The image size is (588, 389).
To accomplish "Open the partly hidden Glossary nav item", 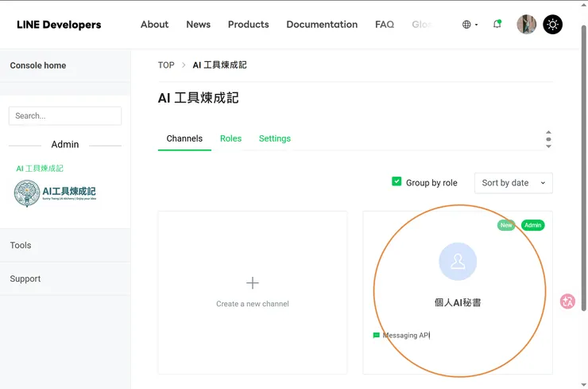I will [x=422, y=25].
